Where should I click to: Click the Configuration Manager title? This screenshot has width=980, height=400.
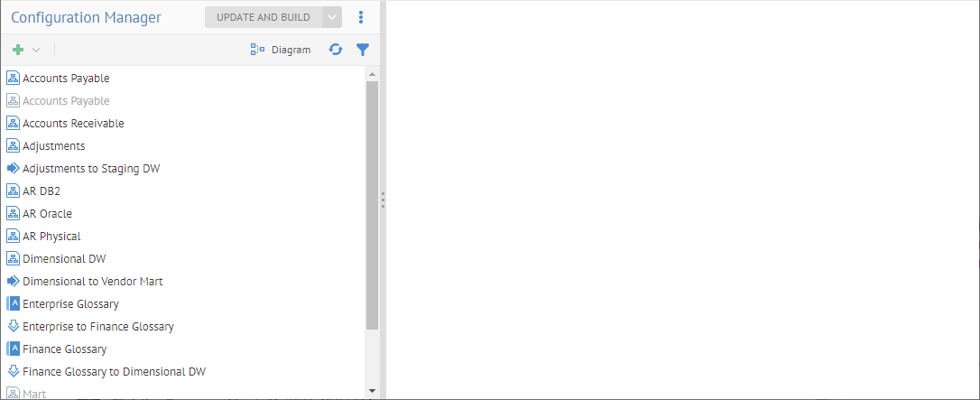86,17
